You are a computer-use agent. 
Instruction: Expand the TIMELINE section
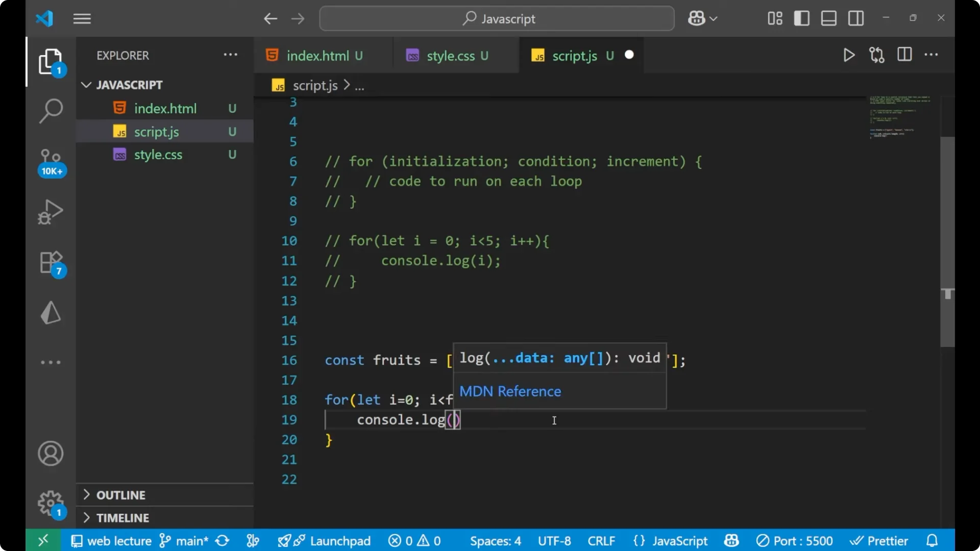[122, 517]
